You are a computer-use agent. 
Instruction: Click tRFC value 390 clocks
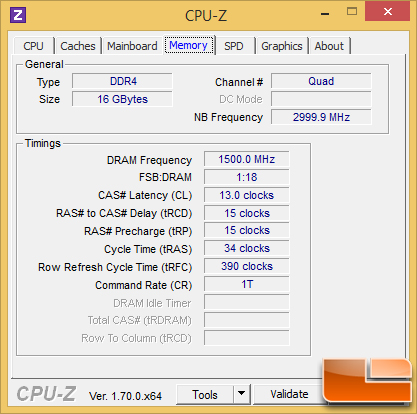tap(247, 266)
